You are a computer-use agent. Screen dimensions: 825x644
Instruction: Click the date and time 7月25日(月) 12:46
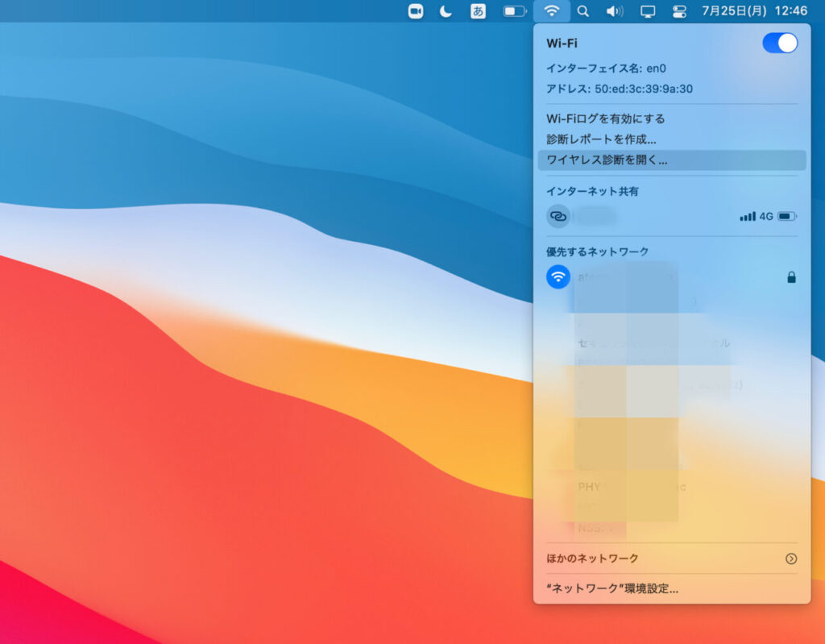coord(754,11)
